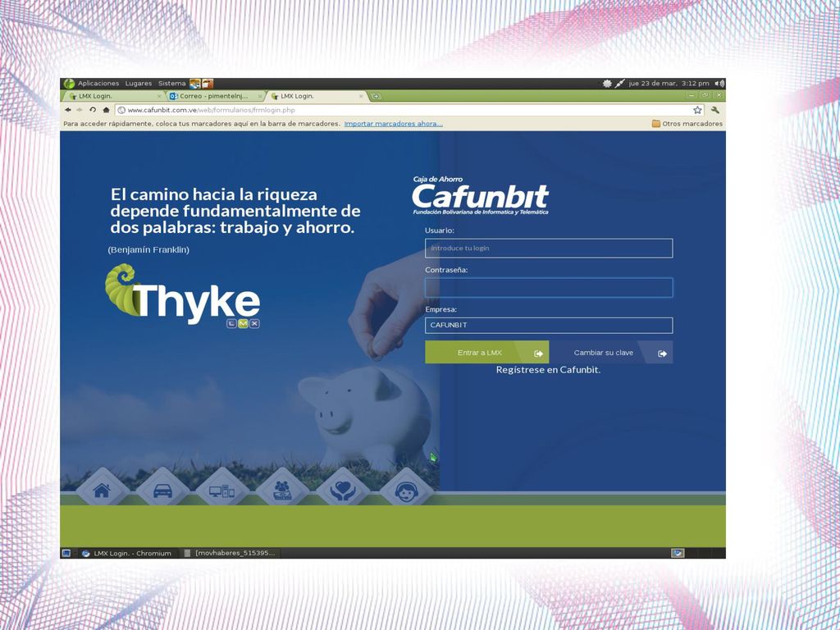Go forward with browser forward arrow
The height and width of the screenshot is (630, 840).
click(80, 110)
